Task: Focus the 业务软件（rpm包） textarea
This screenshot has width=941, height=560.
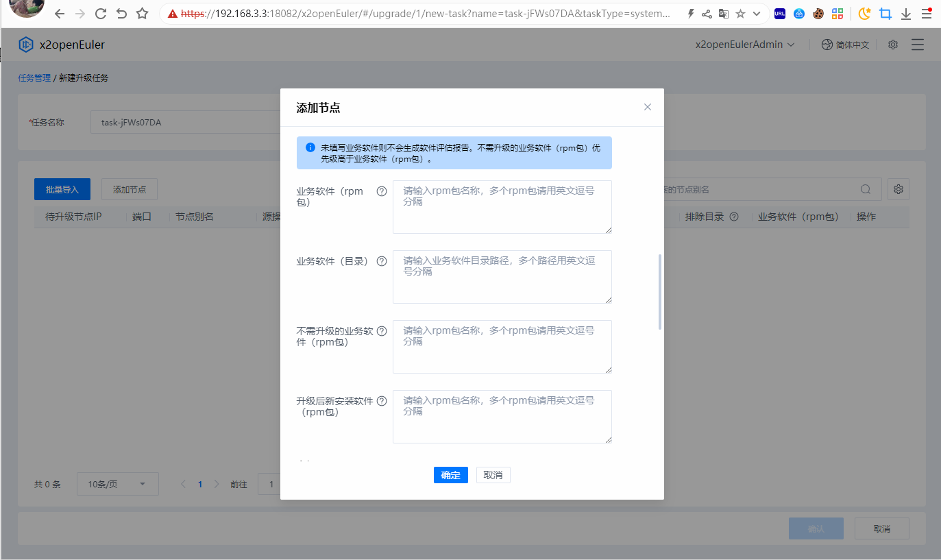Action: pyautogui.click(x=502, y=207)
